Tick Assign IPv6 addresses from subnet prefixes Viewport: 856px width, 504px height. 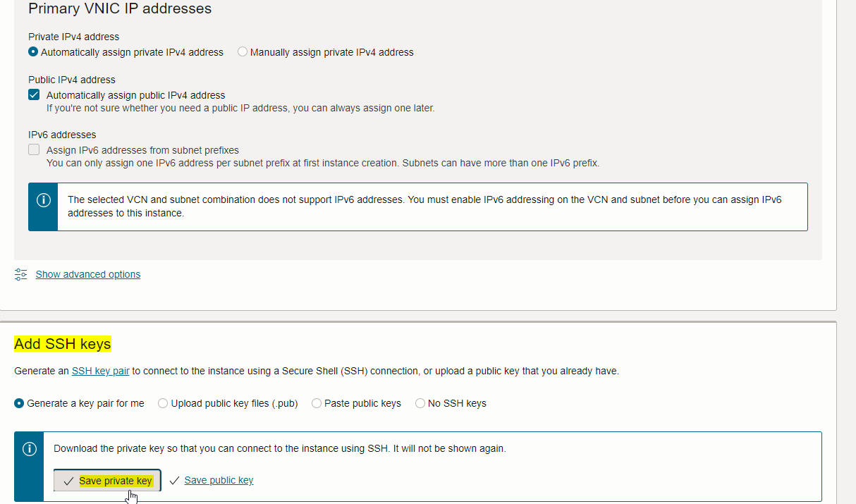point(34,149)
